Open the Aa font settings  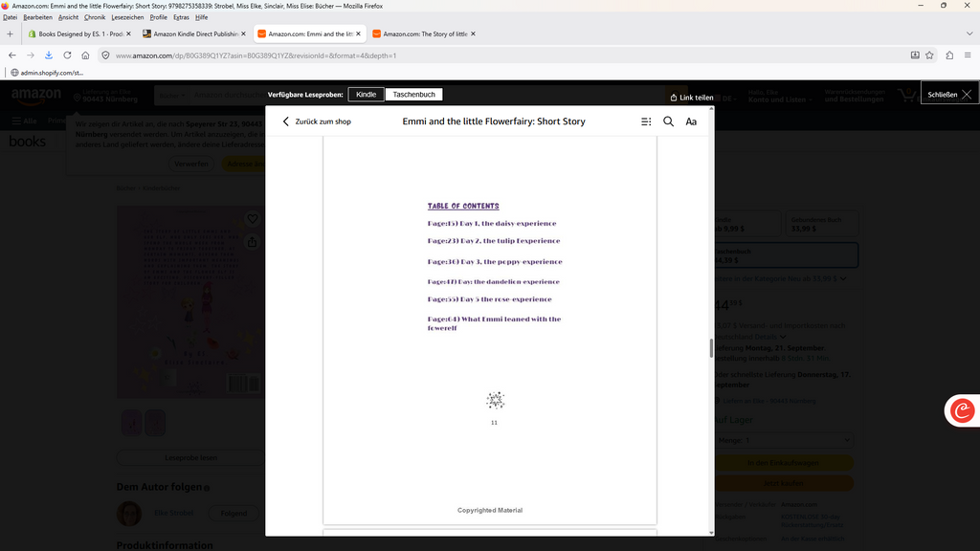tap(691, 121)
